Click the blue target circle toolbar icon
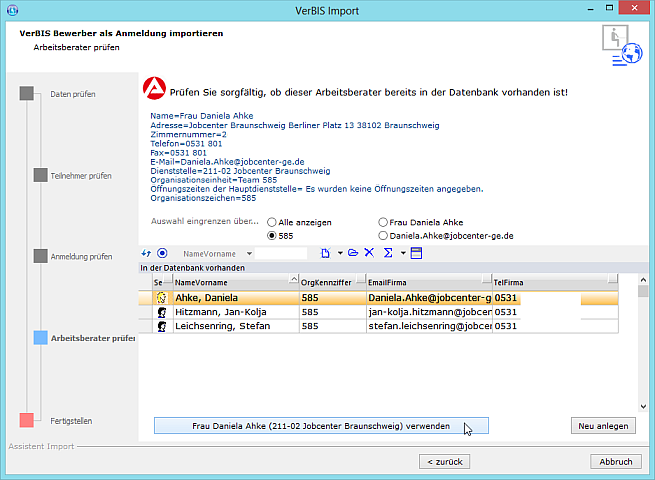Viewport: 655px width, 480px height. [162, 253]
